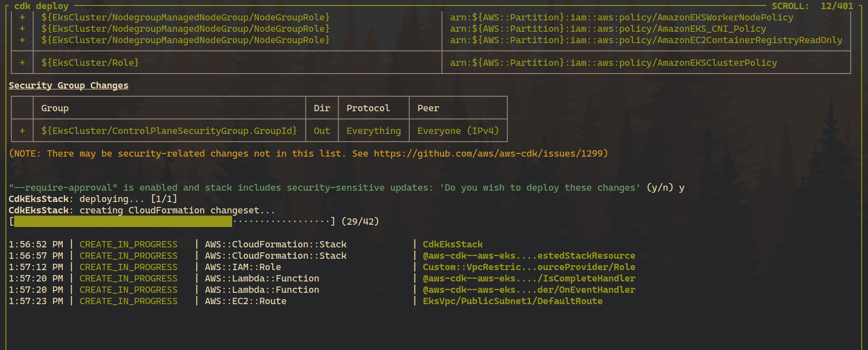The image size is (868, 350).
Task: Click the AmazonEKS_CNI_Policy ARN text
Action: pos(608,29)
